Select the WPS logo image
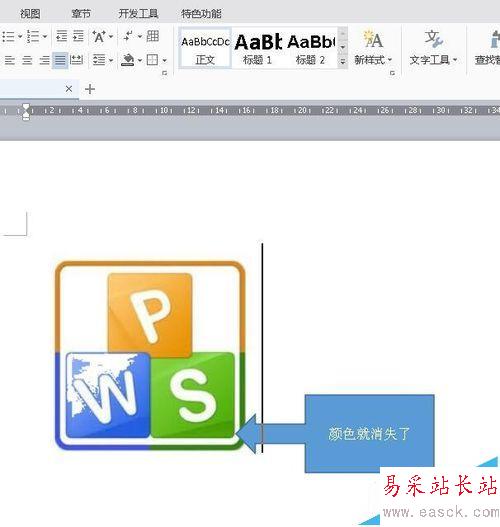500x527 pixels. click(x=150, y=356)
